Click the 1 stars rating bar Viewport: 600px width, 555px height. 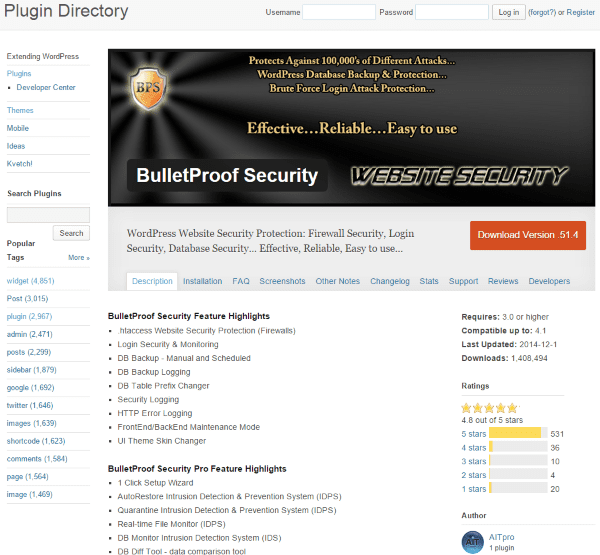518,488
